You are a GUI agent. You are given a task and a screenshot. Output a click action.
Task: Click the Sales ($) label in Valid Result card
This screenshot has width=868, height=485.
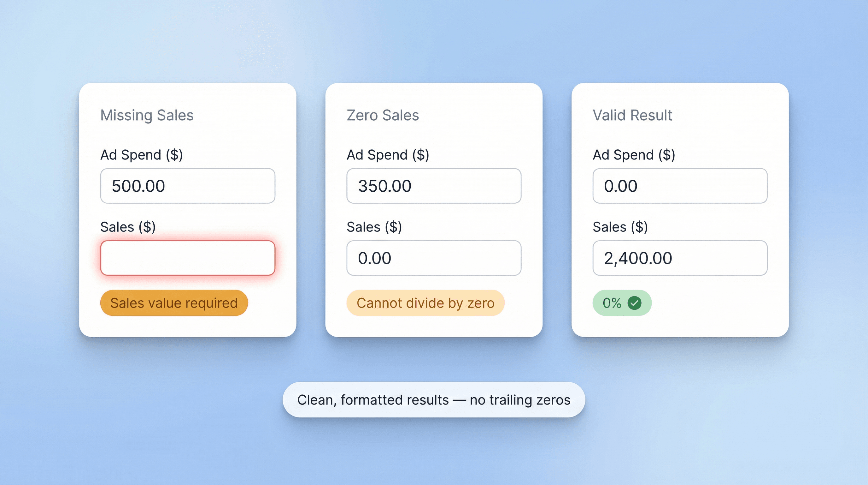[x=620, y=227]
